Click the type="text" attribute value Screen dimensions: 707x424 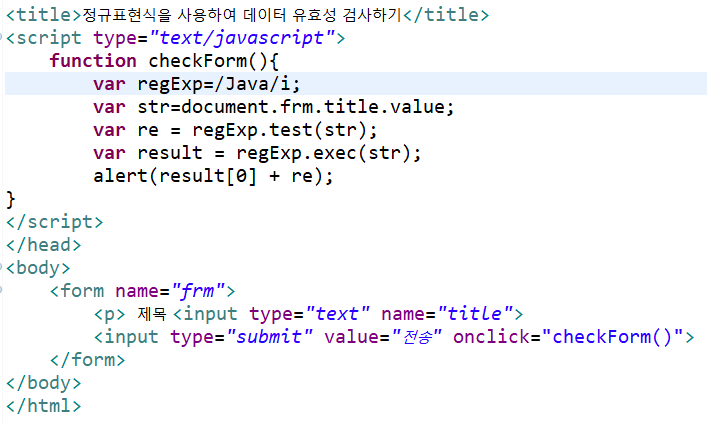point(338,314)
